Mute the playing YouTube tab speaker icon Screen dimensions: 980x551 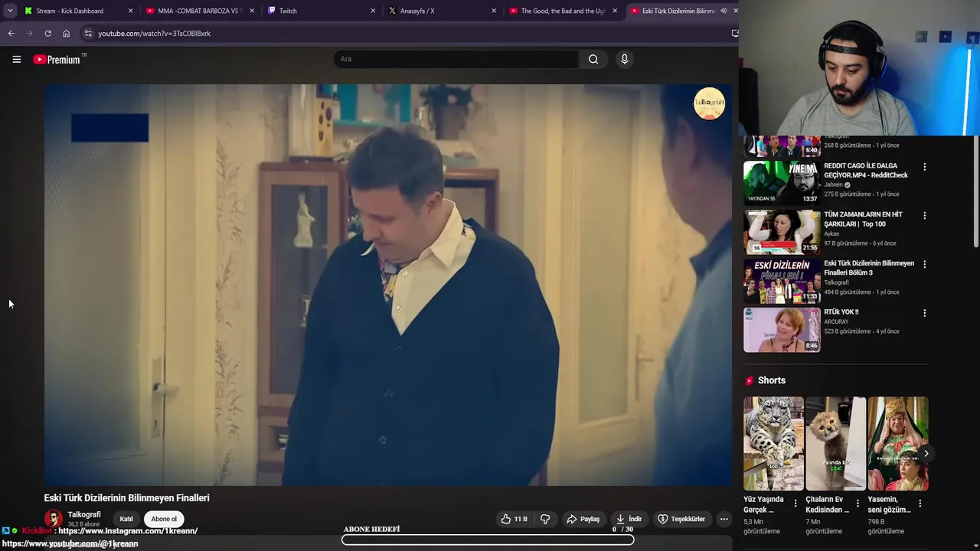724,11
